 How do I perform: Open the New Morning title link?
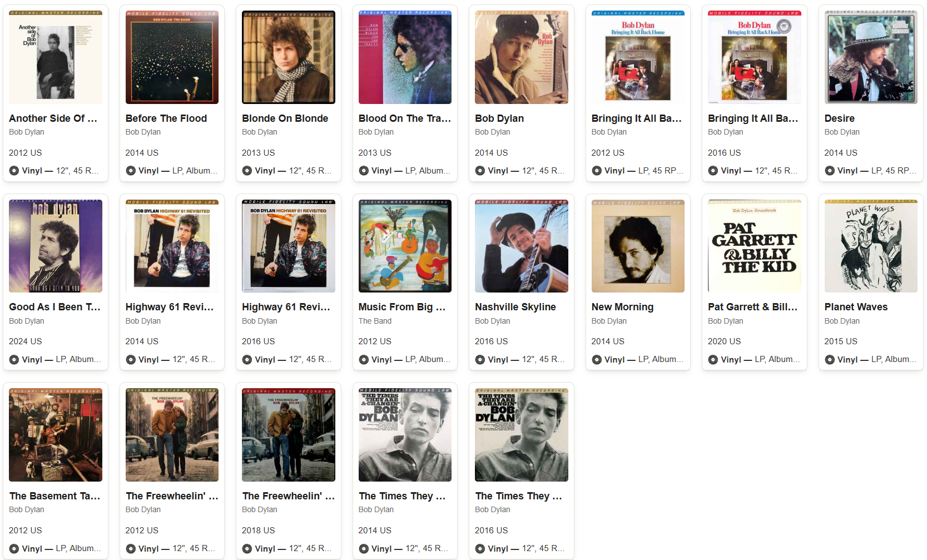(622, 307)
